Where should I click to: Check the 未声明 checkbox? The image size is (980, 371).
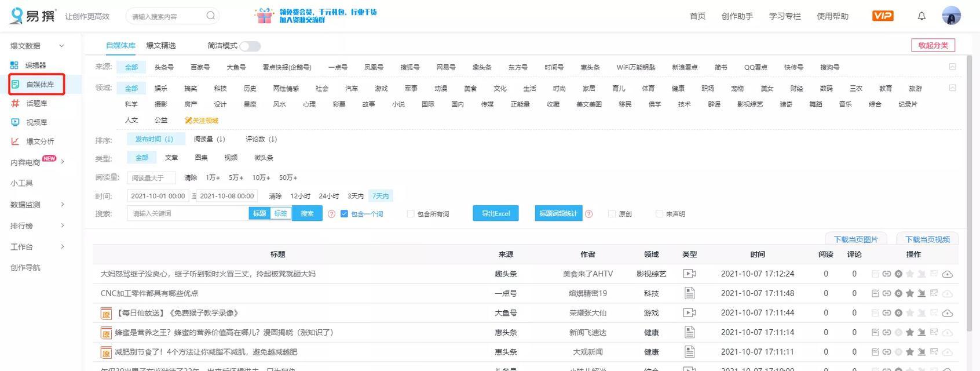pos(659,214)
